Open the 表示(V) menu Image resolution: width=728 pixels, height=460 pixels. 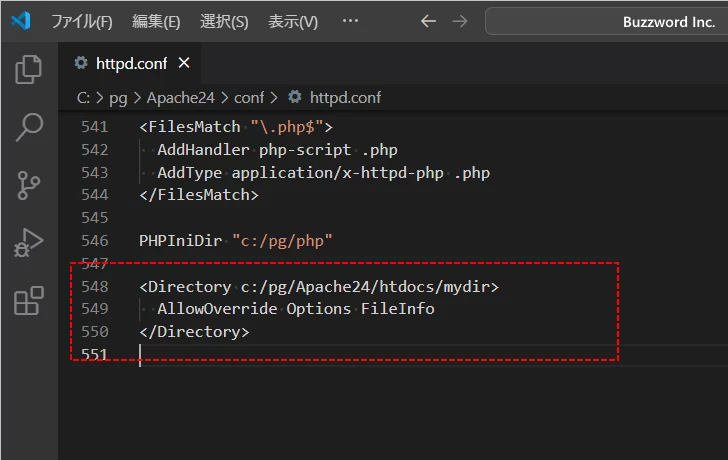tap(293, 21)
